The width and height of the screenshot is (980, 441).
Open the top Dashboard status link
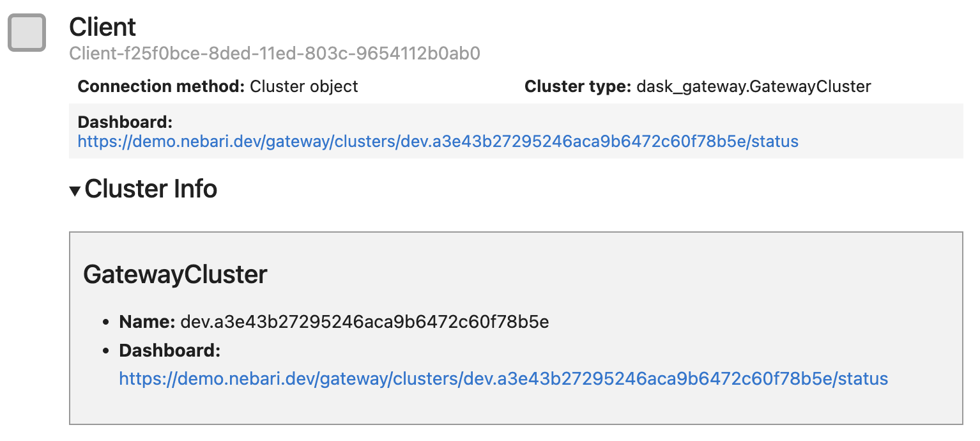tap(437, 141)
